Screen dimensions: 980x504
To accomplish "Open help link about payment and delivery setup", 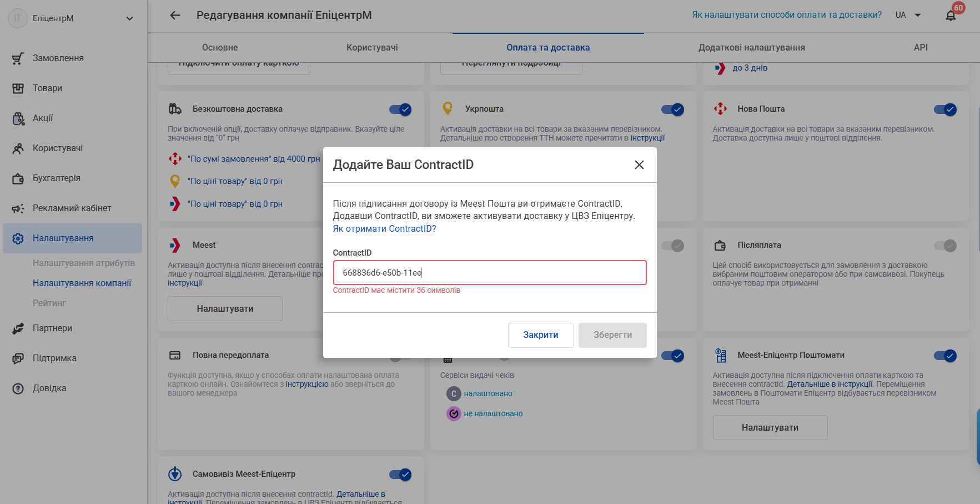I will 787,15.
